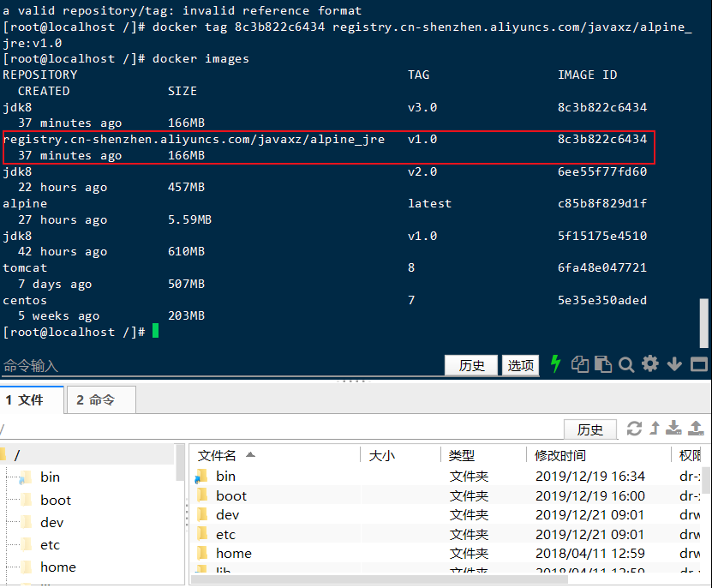Image resolution: width=712 pixels, height=588 pixels.
Task: Select the etc row in file list
Action: click(x=446, y=534)
